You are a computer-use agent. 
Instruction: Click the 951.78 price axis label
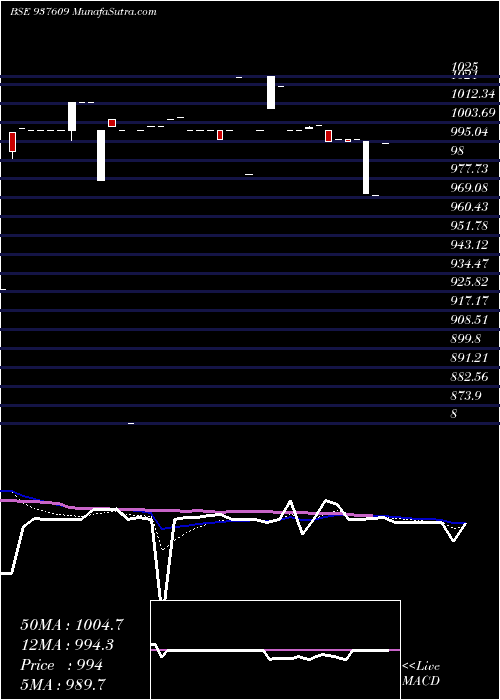tap(470, 226)
